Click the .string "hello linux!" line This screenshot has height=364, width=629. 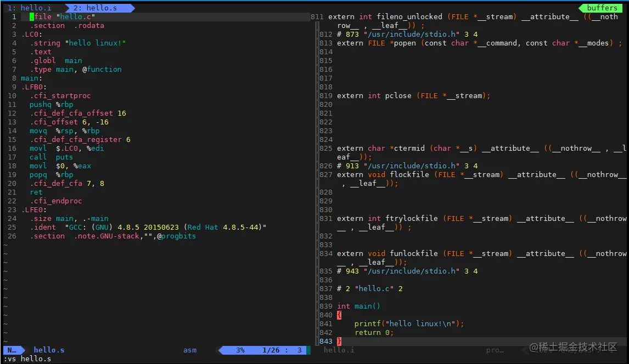pos(78,43)
